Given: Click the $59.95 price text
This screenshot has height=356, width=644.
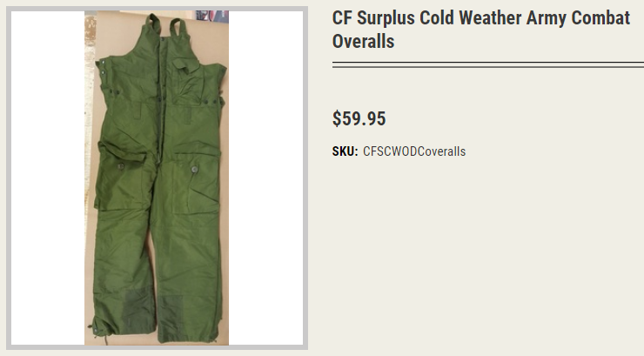Looking at the screenshot, I should point(359,118).
